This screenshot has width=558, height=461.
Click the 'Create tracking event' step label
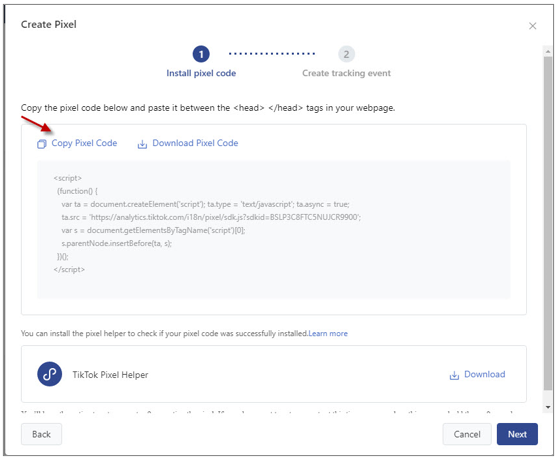(x=346, y=73)
